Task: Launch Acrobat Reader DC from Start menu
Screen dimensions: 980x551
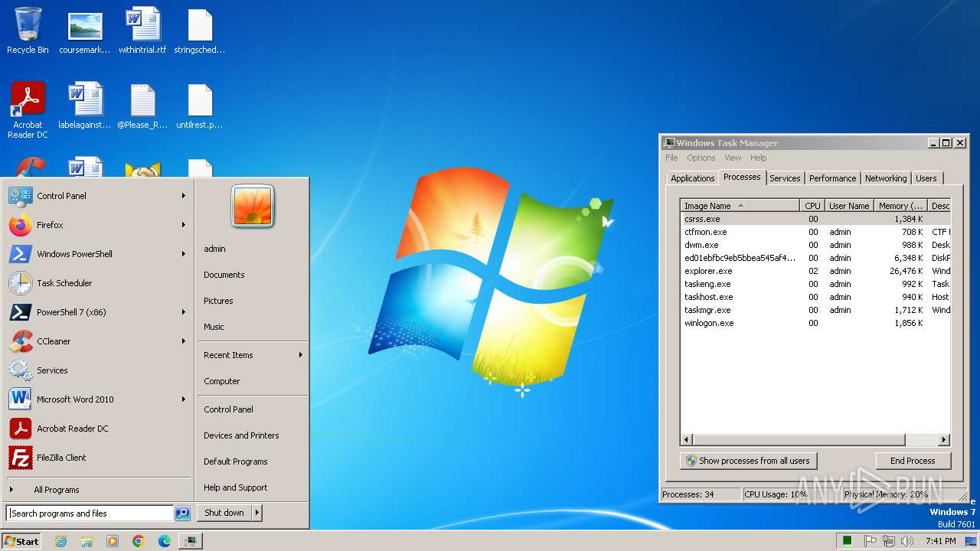Action: click(x=96, y=429)
